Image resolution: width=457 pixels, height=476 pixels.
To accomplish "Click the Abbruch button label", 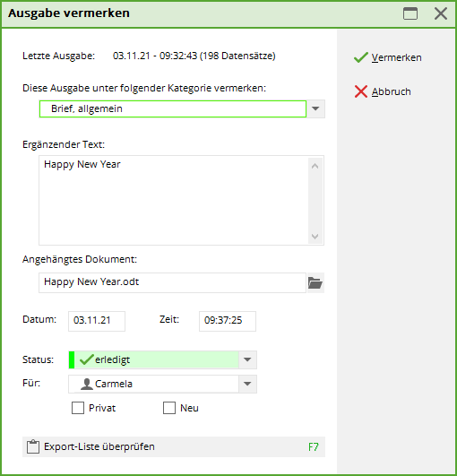I will click(x=392, y=91).
